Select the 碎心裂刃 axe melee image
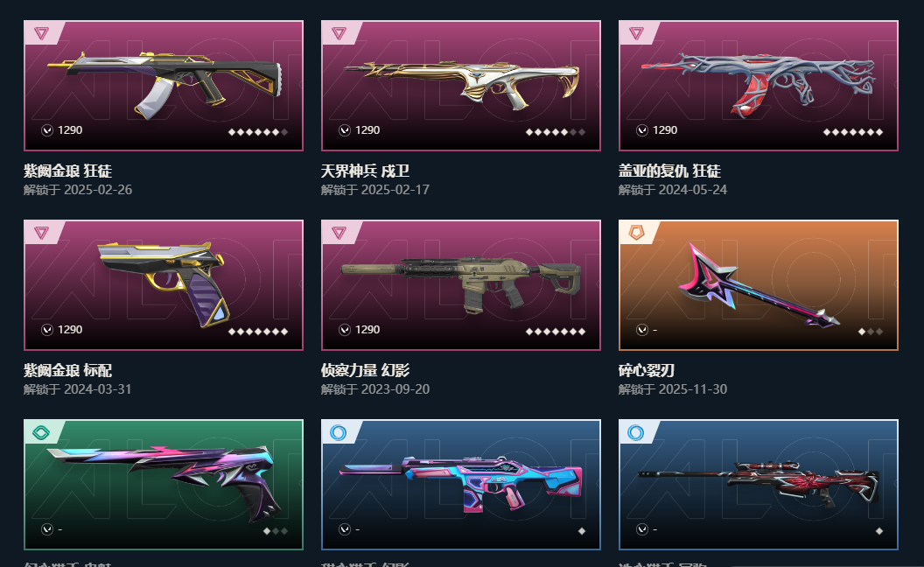Image resolution: width=924 pixels, height=567 pixels. tap(759, 285)
